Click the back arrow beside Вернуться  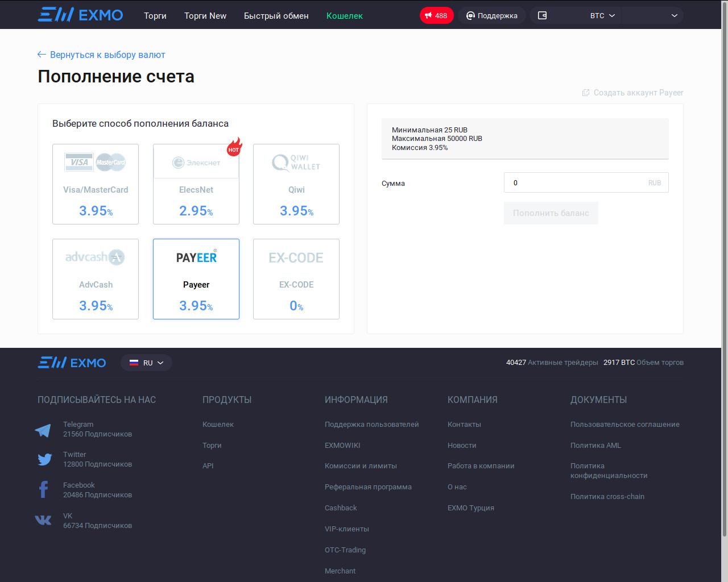coord(42,55)
